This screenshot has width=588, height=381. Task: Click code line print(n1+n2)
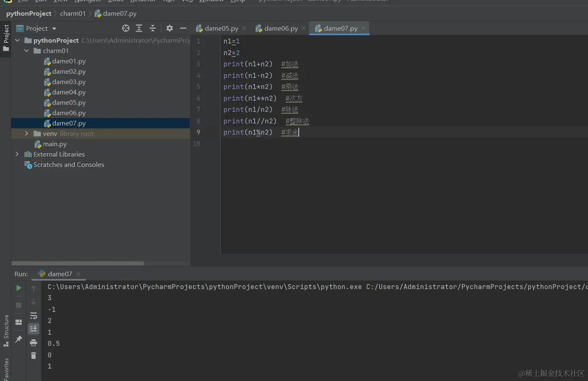248,64
